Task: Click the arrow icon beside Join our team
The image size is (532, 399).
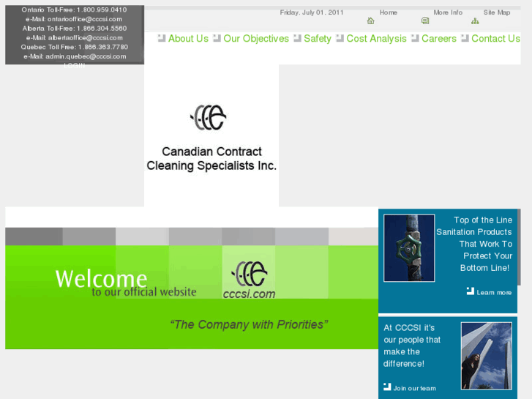Action: point(387,387)
